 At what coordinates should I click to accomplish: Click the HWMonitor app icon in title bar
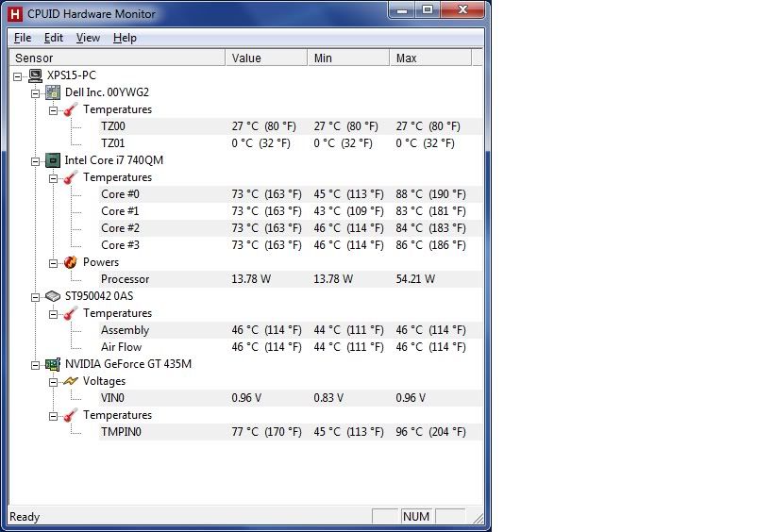tap(15, 14)
